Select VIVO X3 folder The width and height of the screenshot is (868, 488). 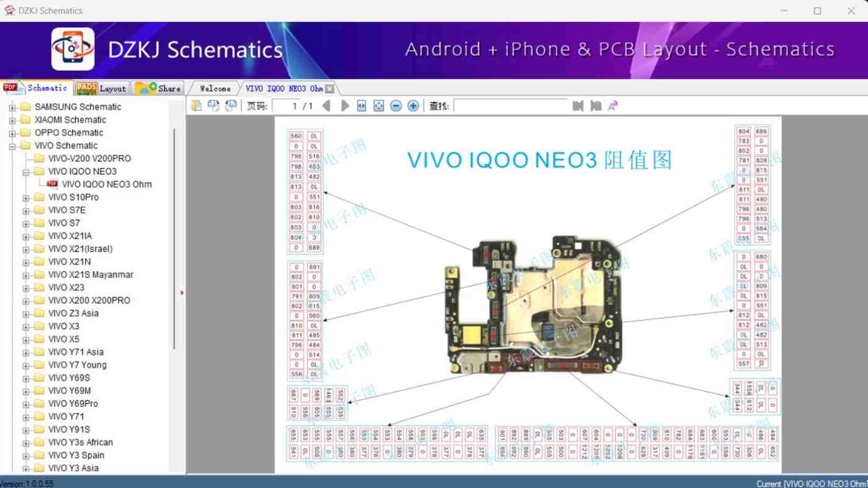pyautogui.click(x=64, y=326)
